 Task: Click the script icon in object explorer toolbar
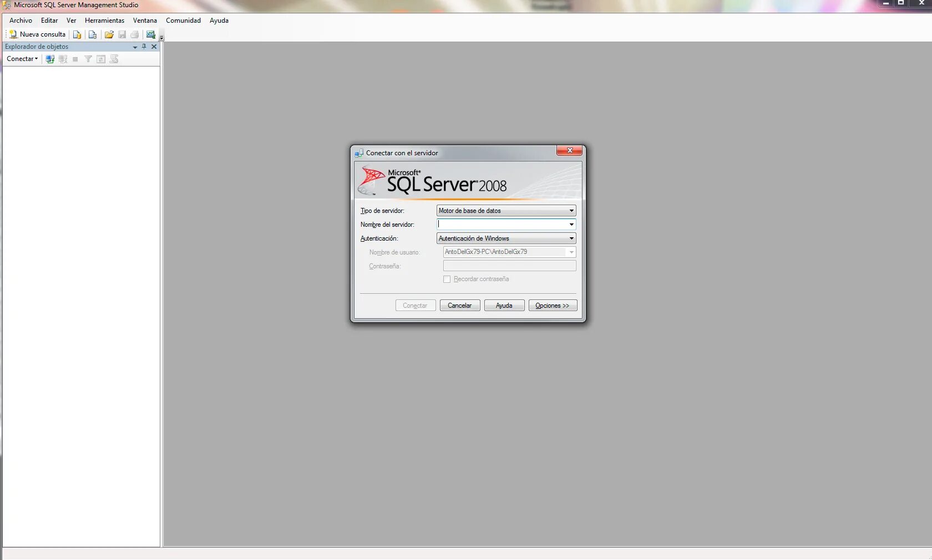114,59
